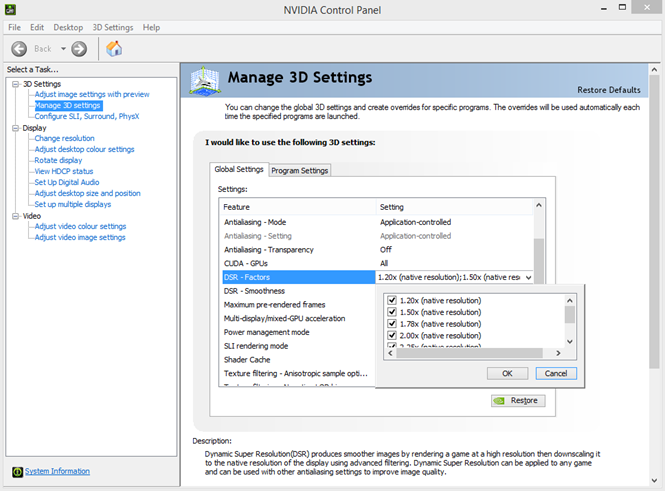This screenshot has height=491, width=665.
Task: Select Change resolution in the task tree
Action: coord(64,138)
